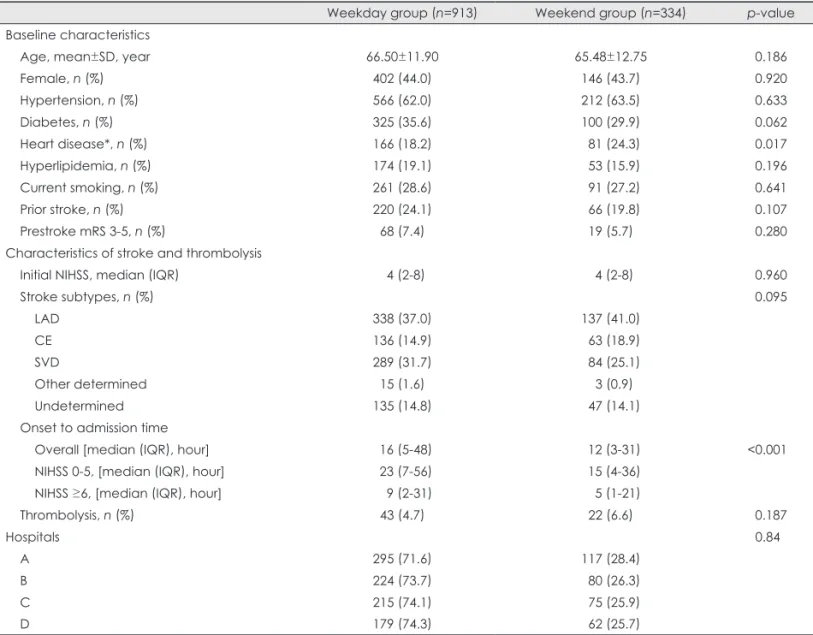The image size is (813, 635).
Task: Click the 'Female, n (%)' row label
Action: (x=62, y=78)
